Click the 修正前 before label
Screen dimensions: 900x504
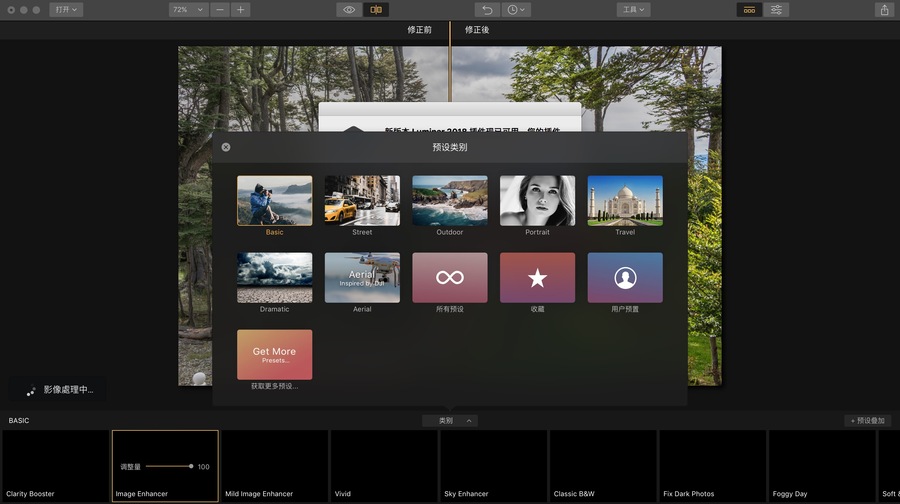[x=420, y=30]
